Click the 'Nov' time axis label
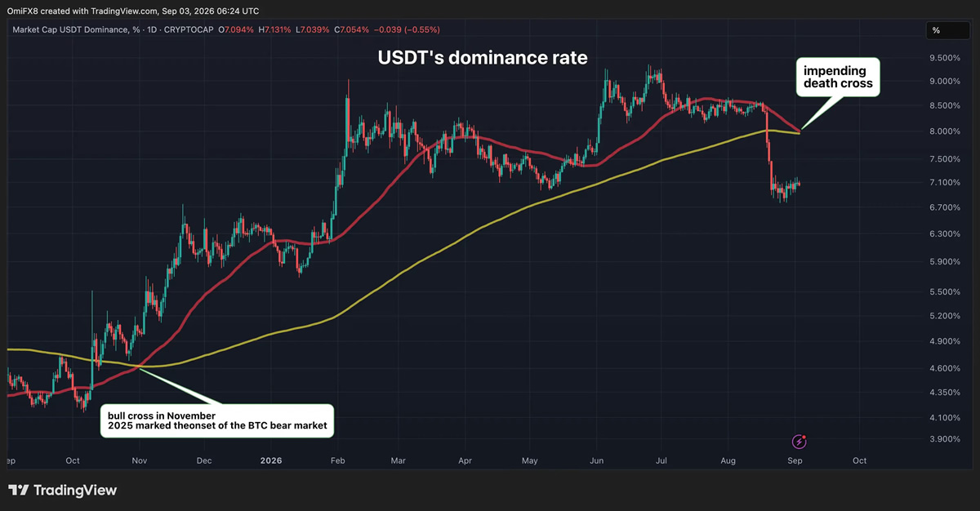 (x=139, y=461)
